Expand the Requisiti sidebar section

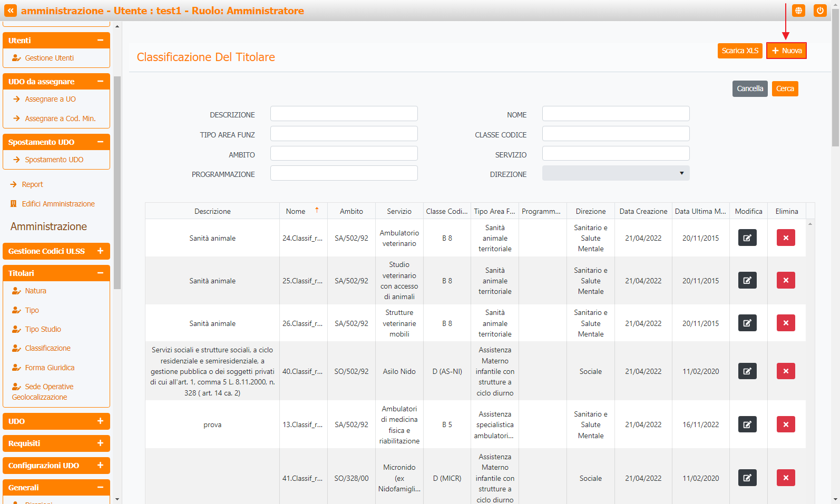pos(100,443)
